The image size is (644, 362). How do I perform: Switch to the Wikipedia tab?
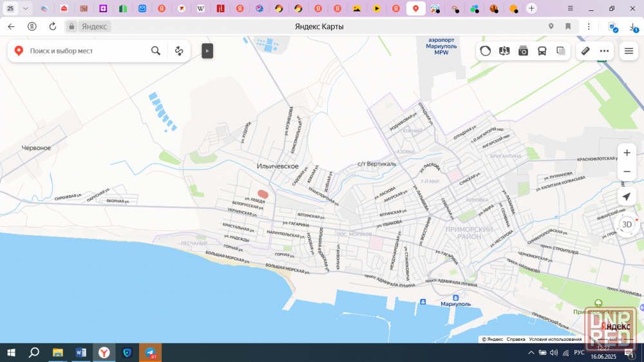coord(201,8)
